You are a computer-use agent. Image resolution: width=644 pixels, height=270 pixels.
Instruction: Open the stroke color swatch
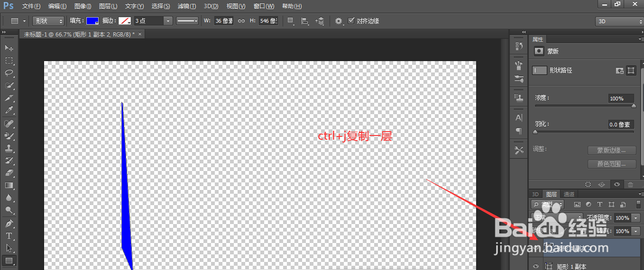pyautogui.click(x=125, y=21)
